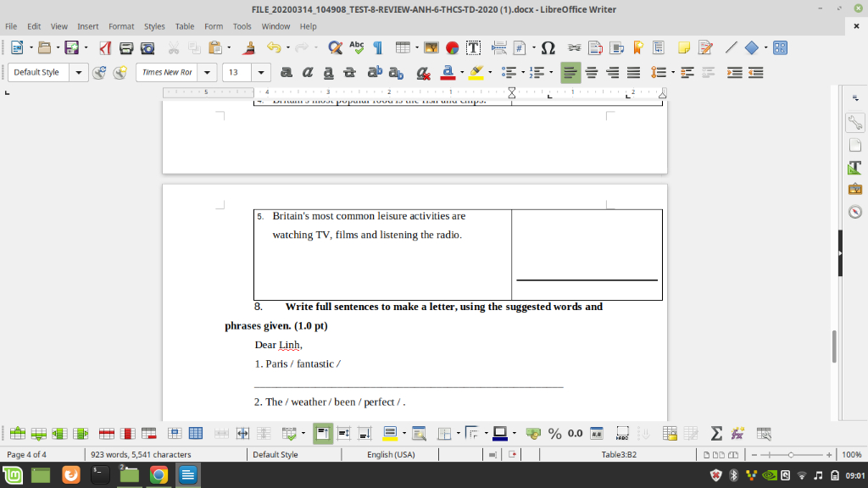This screenshot has height=488, width=868.
Task: Toggle Italic formatting
Action: pyautogui.click(x=307, y=73)
